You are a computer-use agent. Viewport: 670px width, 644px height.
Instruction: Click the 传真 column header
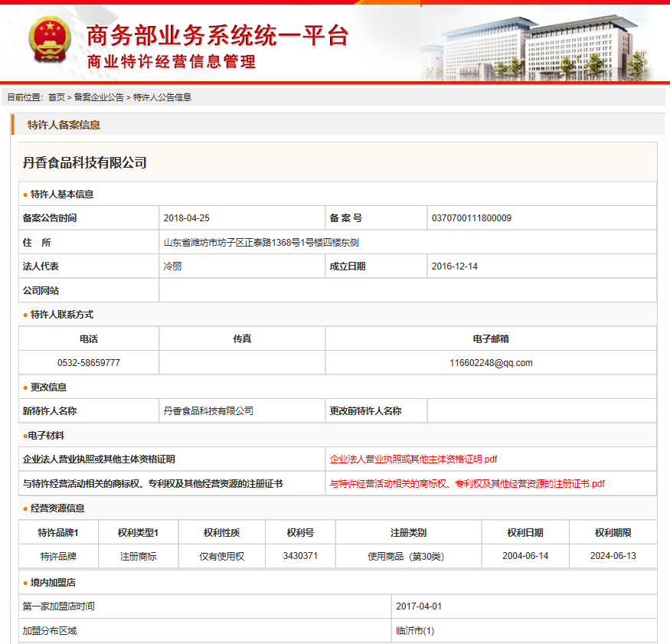click(x=242, y=339)
